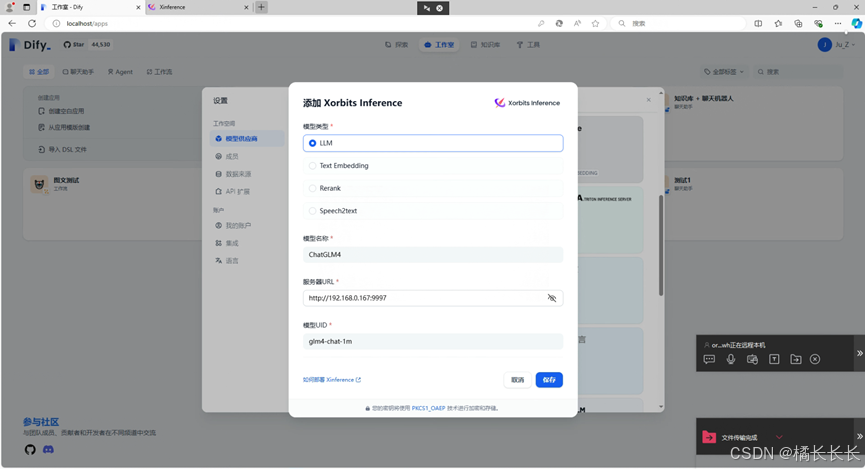Open a new browser tab
This screenshot has height=469, width=865.
(x=261, y=7)
